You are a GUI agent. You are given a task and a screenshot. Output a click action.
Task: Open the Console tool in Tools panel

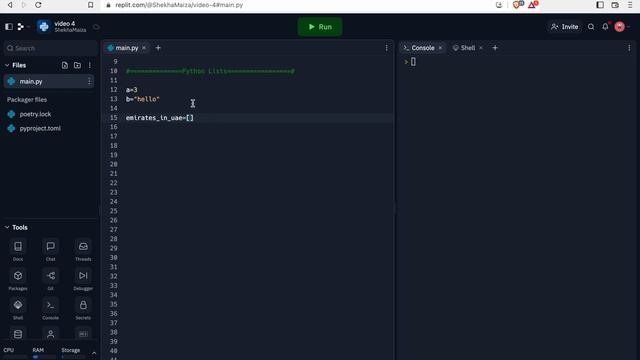51,309
